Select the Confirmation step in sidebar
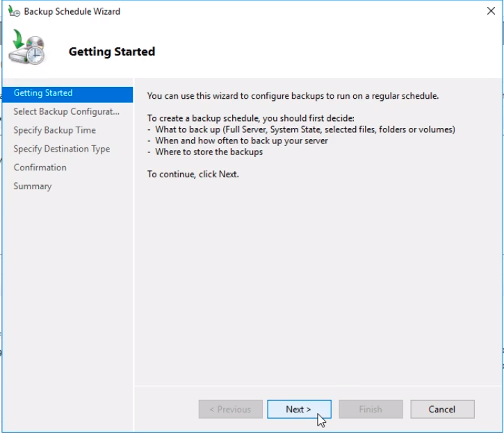 (40, 168)
